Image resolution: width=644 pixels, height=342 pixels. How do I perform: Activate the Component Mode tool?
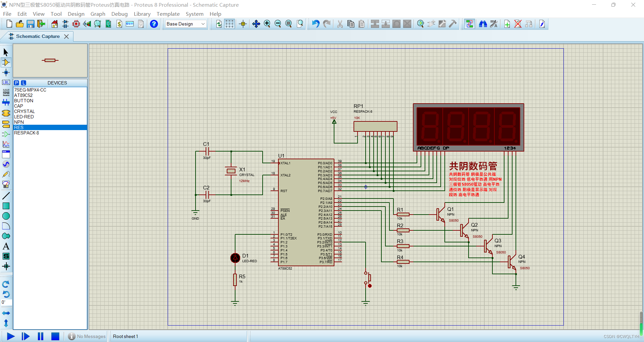tap(6, 62)
